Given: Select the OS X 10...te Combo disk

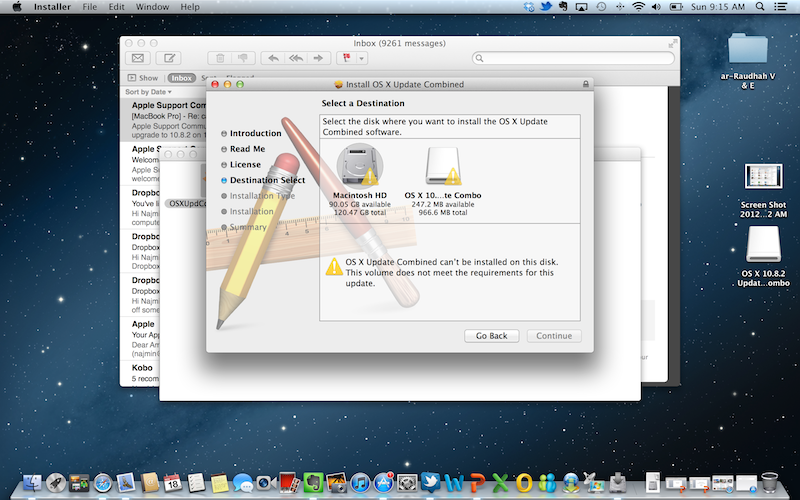Looking at the screenshot, I should click(x=443, y=165).
